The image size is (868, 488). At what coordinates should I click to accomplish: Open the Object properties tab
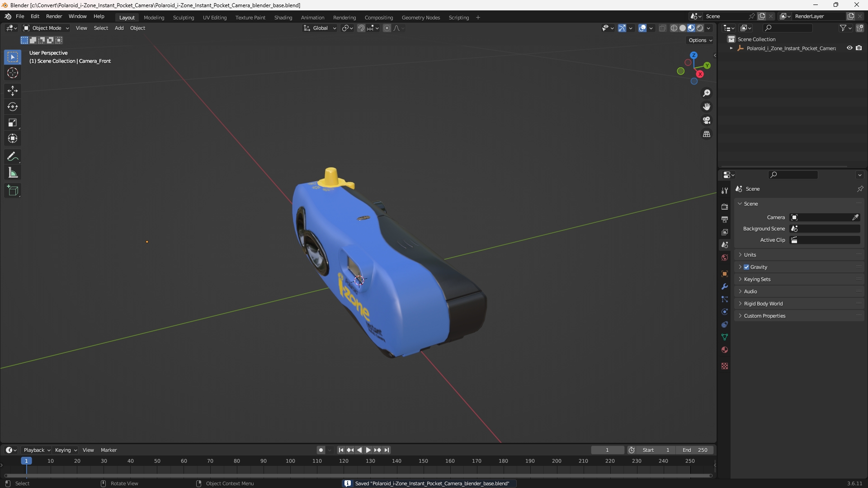tap(725, 274)
